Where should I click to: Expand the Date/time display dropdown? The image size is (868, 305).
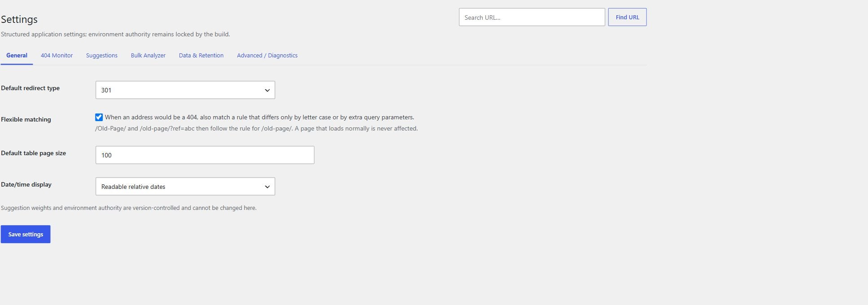coord(185,187)
